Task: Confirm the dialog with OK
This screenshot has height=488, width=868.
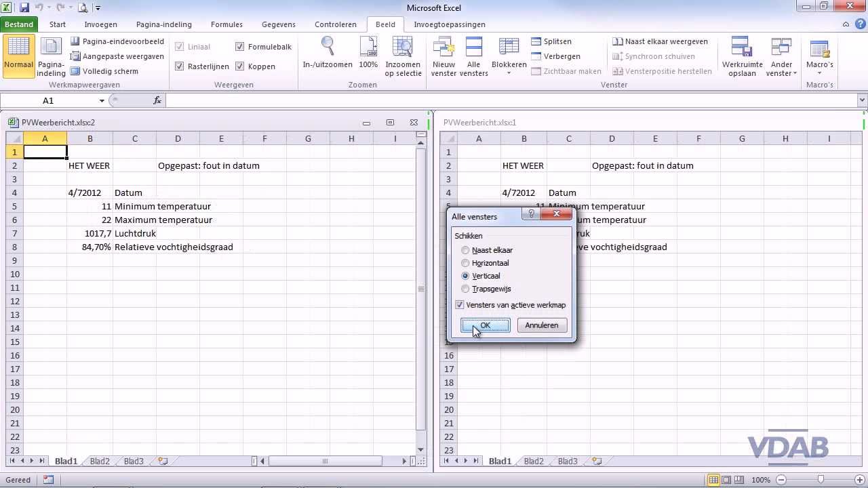Action: tap(485, 325)
